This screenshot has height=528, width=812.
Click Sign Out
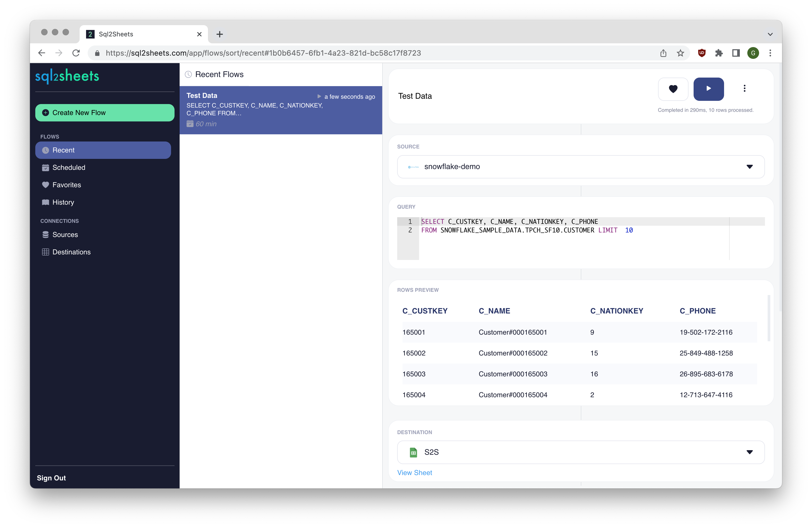(51, 478)
